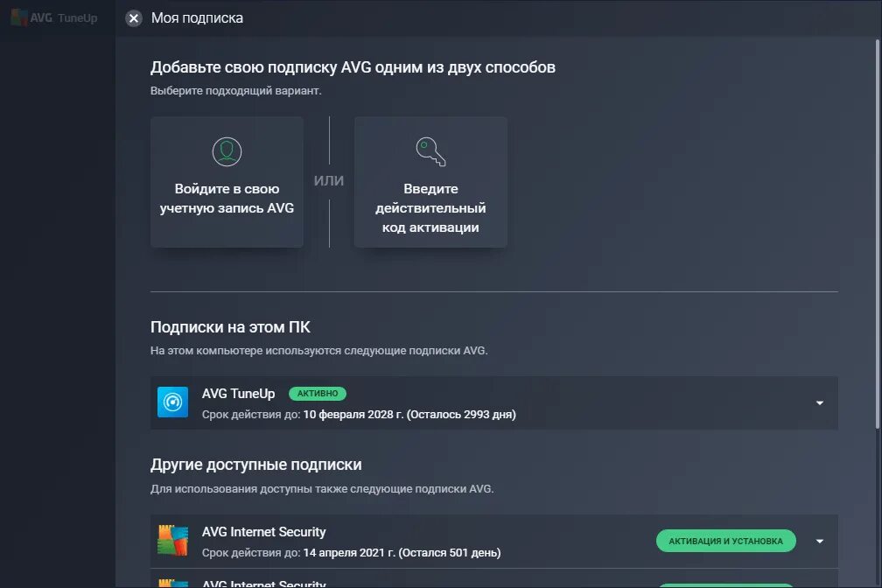
Task: Open the Введите действительный код активации card
Action: click(430, 182)
